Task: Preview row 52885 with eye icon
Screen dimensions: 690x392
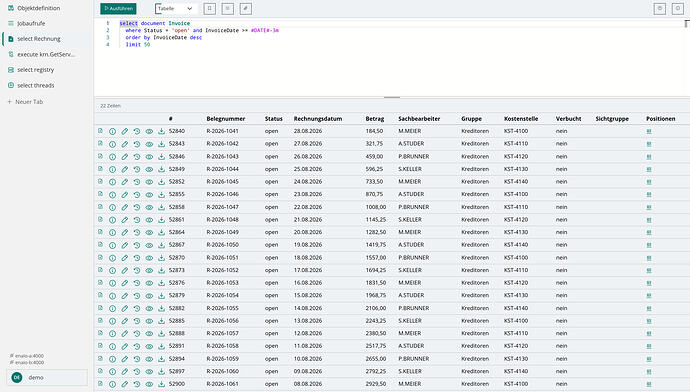Action: click(149, 321)
